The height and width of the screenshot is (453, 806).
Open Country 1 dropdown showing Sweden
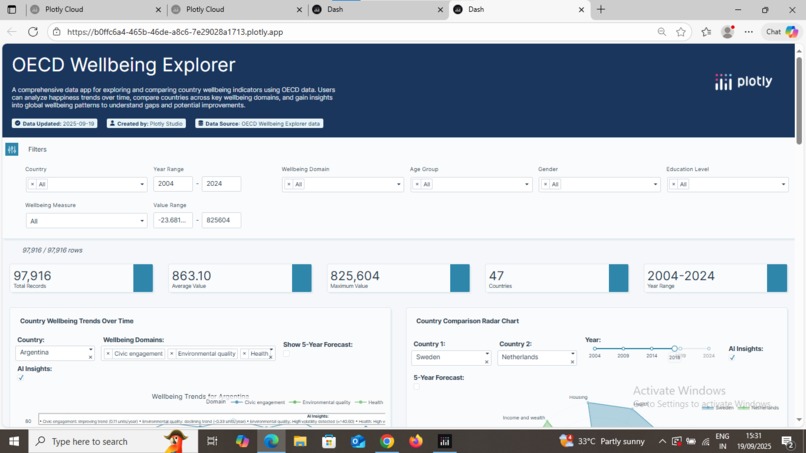pyautogui.click(x=451, y=357)
